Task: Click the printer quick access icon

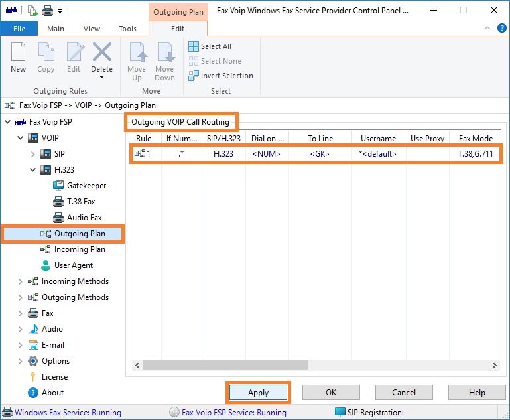Action: point(48,11)
